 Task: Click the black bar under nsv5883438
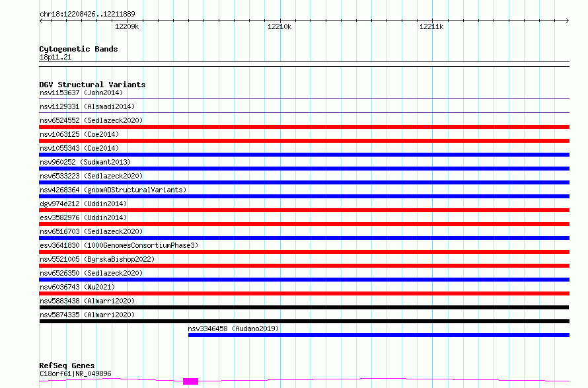(x=304, y=307)
